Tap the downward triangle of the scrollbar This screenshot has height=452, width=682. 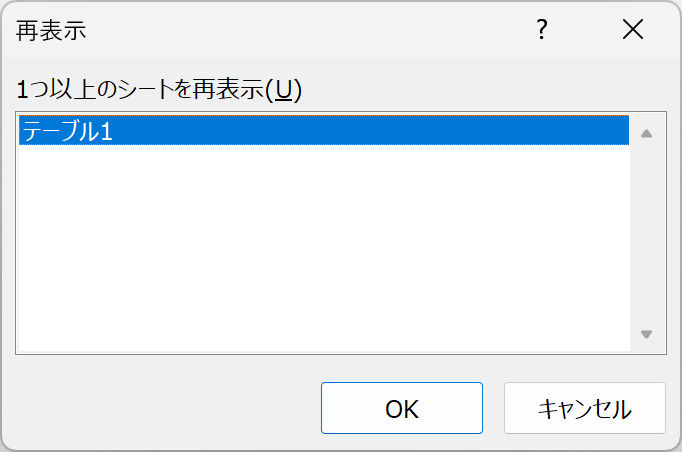pyautogui.click(x=646, y=334)
